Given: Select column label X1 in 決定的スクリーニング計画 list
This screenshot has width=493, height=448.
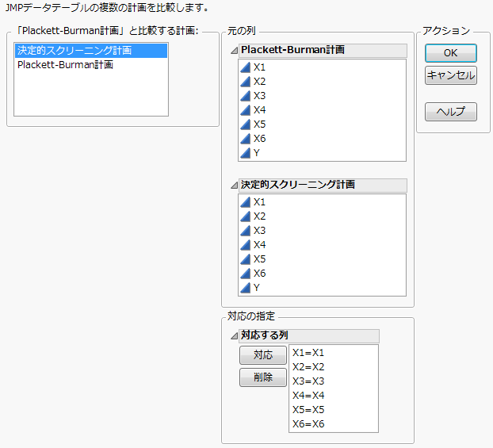Looking at the screenshot, I should point(260,202).
